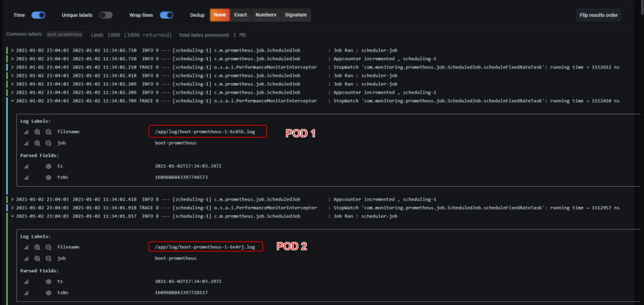
Task: Click filter-for icon for POD 2 filename label
Action: click(x=38, y=247)
